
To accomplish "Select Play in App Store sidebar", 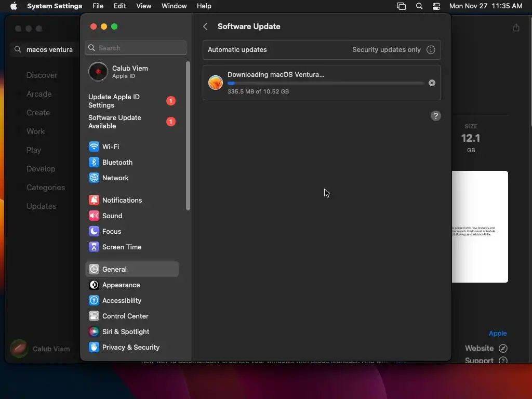I will tap(34, 150).
